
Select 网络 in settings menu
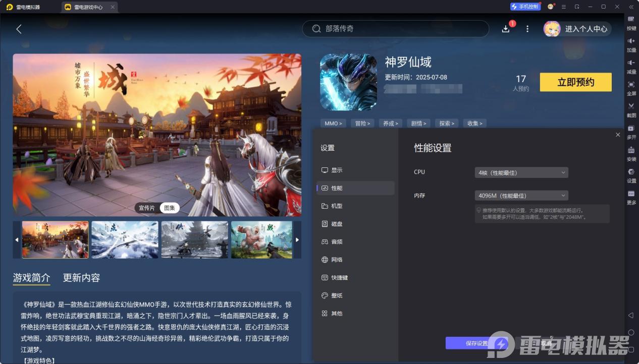355,260
